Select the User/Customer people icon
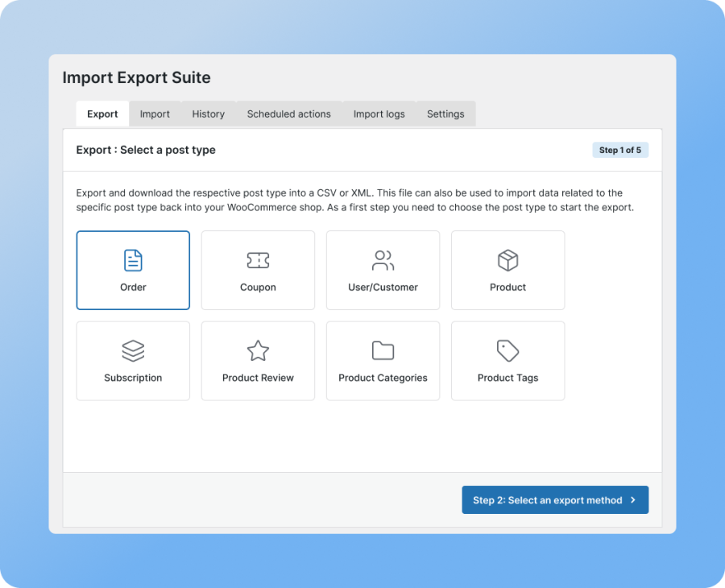The height and width of the screenshot is (588, 725). coord(383,260)
